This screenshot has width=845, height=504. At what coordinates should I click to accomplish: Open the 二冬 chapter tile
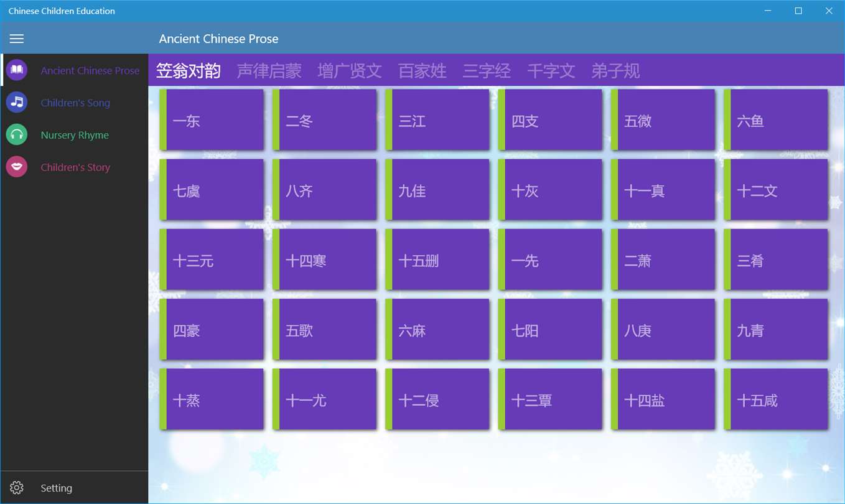(324, 119)
